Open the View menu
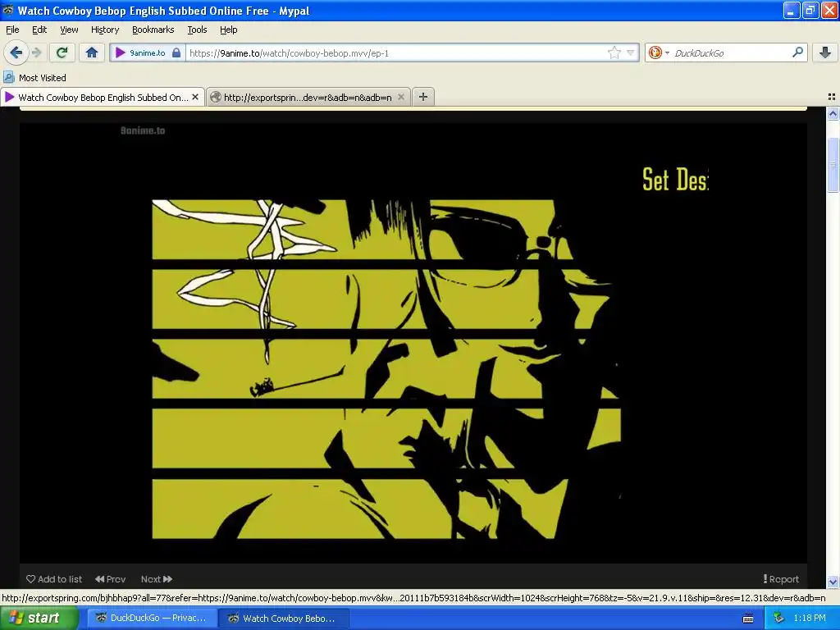Screen dimensions: 840x630 [x=69, y=30]
